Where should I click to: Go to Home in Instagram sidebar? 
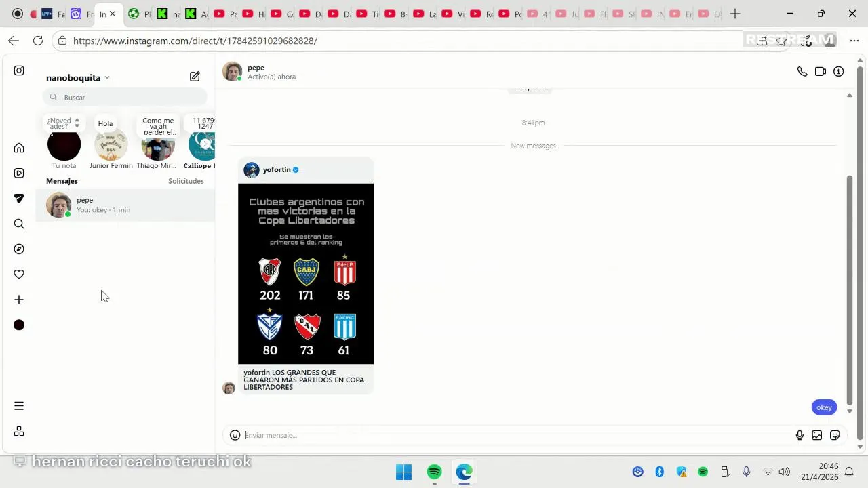click(19, 148)
